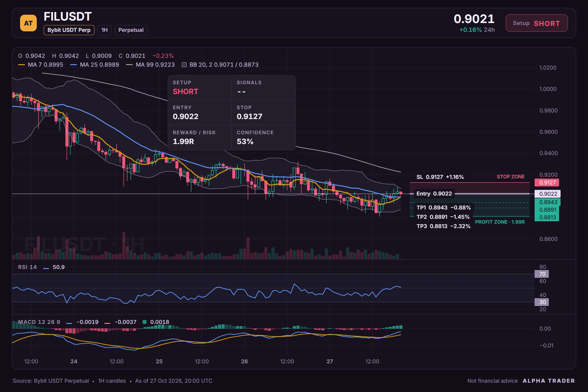
Task: Select the 0.9022 entry price tag
Action: (x=548, y=194)
